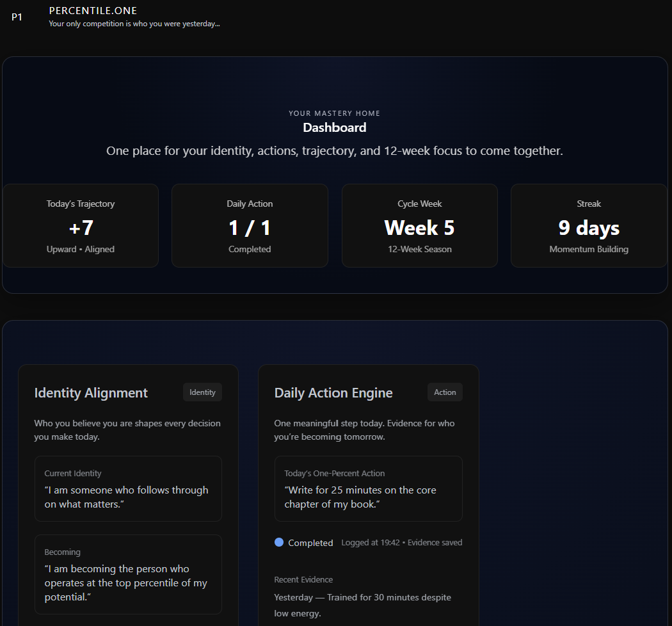Click the tagline under PERCENTILE.ONE
672x626 pixels.
[134, 24]
